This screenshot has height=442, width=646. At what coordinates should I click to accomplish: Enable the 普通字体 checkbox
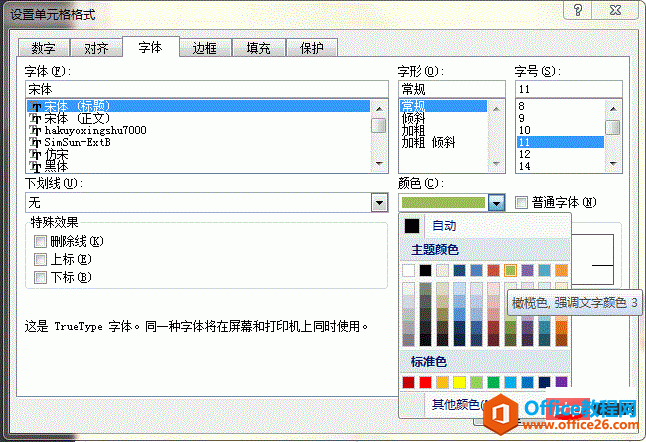pos(522,202)
